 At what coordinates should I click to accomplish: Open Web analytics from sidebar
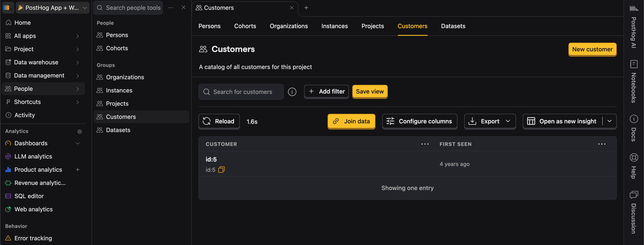tap(33, 209)
